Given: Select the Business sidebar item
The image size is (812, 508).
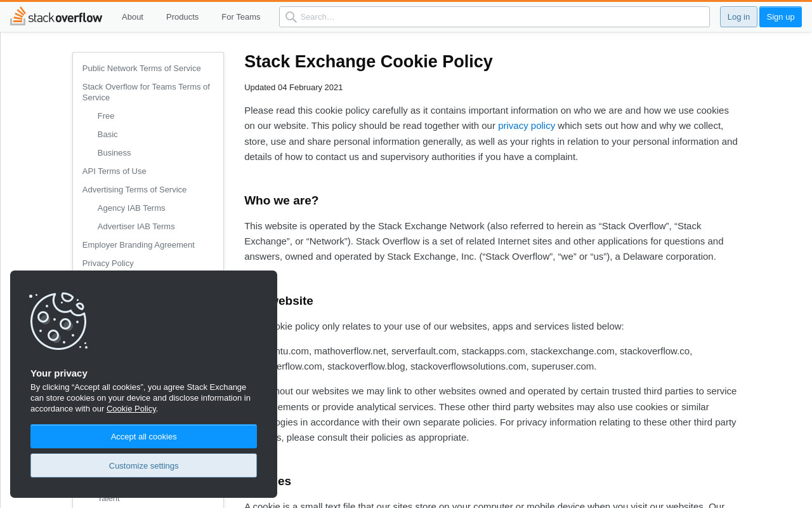Looking at the screenshot, I should tap(114, 153).
